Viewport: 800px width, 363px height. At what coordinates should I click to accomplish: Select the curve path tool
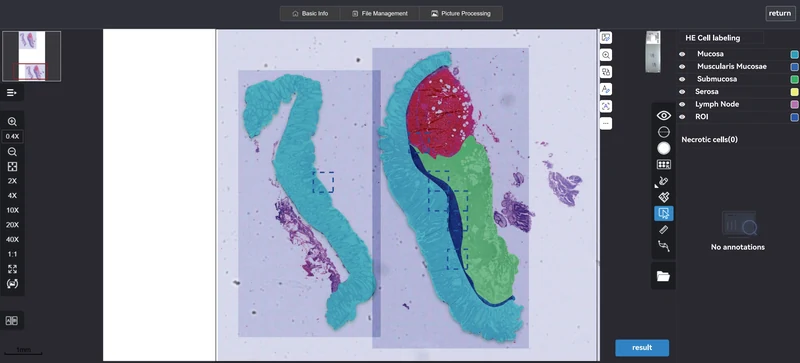[x=664, y=246]
